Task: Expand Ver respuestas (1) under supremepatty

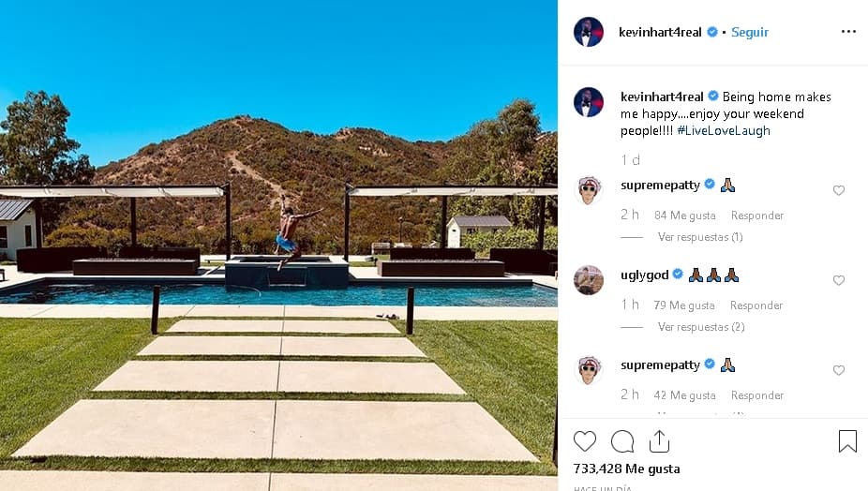Action: 699,237
